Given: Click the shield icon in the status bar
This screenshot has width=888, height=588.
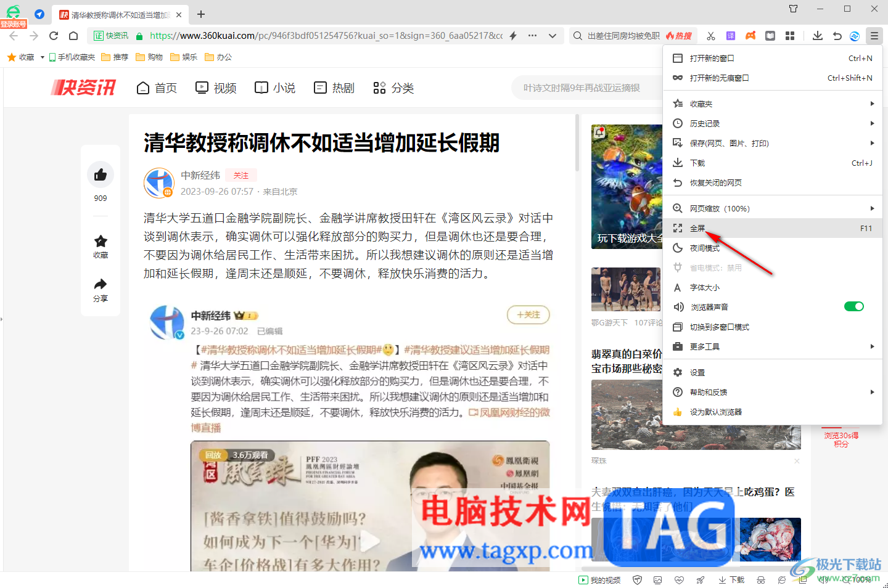Looking at the screenshot, I should point(638,580).
